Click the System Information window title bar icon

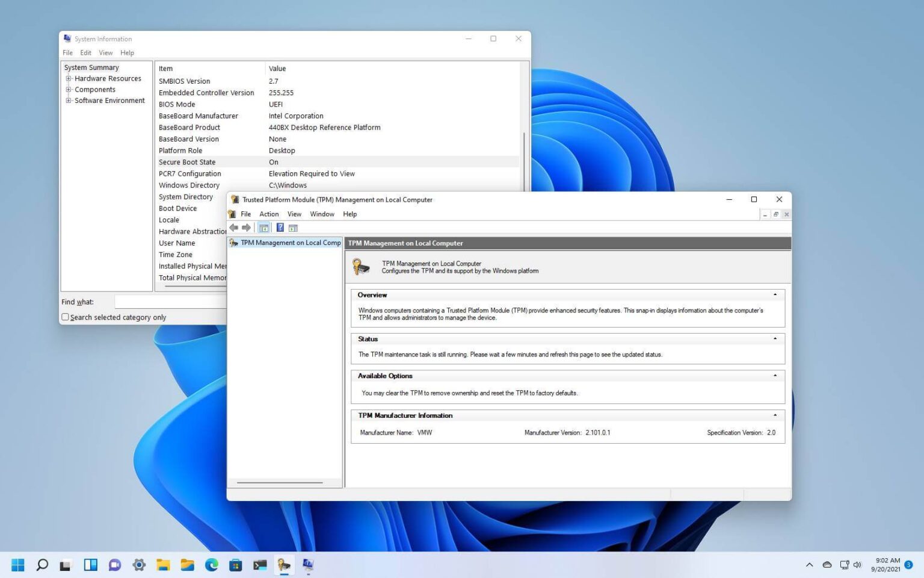tap(66, 39)
